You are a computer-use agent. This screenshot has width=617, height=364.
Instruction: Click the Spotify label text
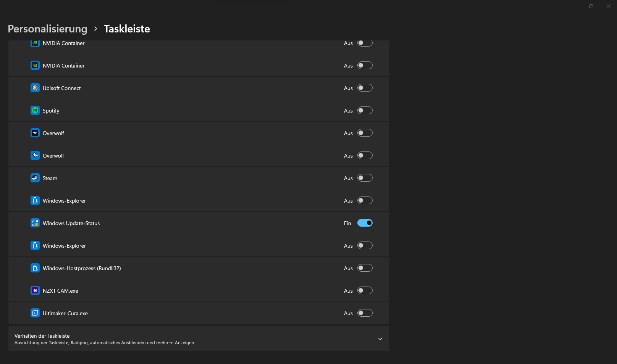pyautogui.click(x=51, y=111)
